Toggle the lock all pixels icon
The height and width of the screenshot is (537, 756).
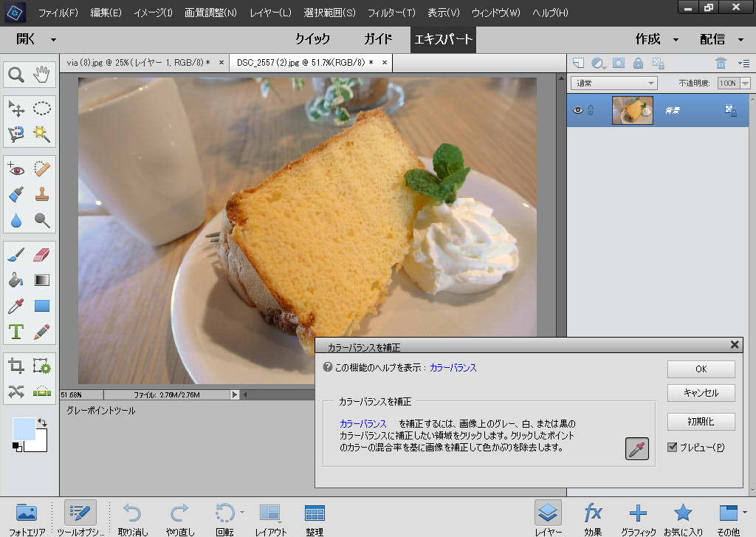tap(638, 64)
